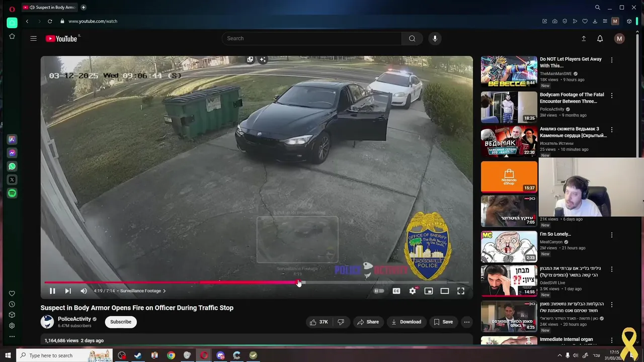The image size is (644, 362).
Task: Select the Suspect in Body Armor tab
Action: coord(49,7)
